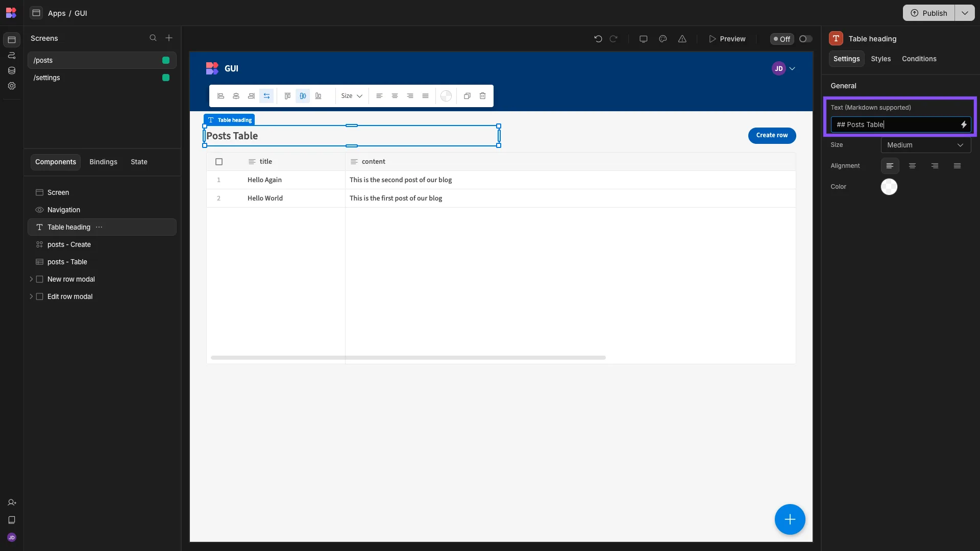Open the warnings triangle icon

682,39
